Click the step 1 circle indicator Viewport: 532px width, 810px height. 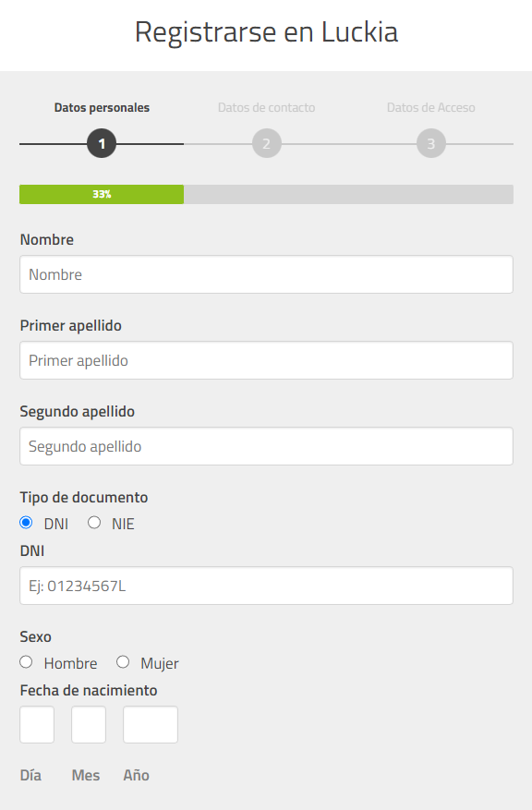(x=102, y=143)
